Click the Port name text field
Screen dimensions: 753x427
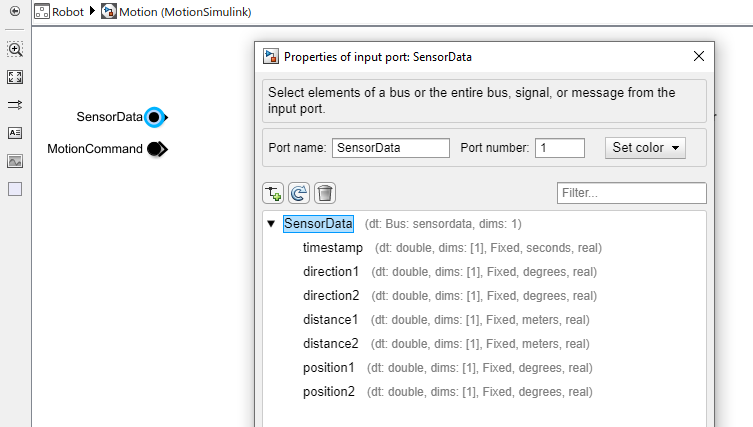[x=391, y=147]
